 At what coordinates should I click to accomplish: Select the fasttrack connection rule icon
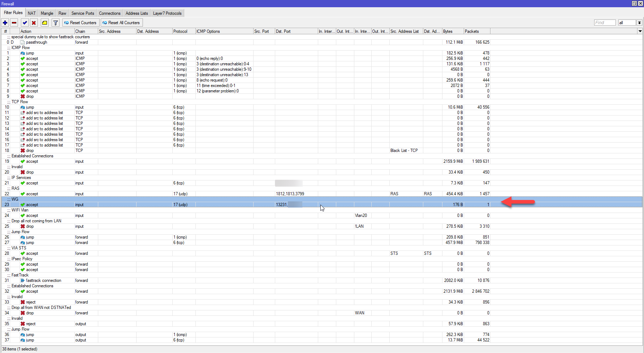pyautogui.click(x=23, y=280)
